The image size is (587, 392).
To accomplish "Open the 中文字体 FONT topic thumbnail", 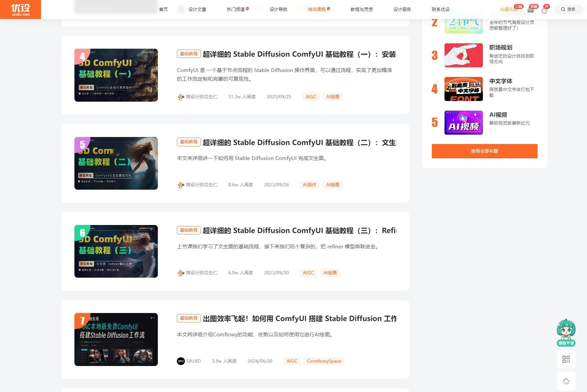I will (464, 89).
